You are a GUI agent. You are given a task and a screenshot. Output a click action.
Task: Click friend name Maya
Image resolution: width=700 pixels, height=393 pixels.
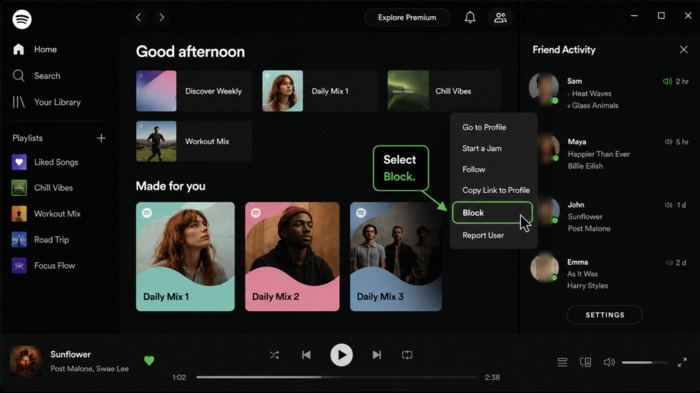[577, 142]
